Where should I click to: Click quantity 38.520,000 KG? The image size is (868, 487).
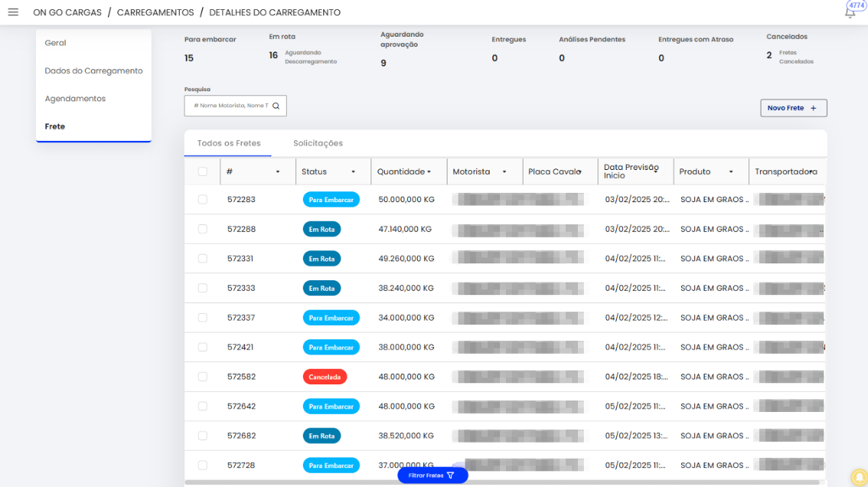pyautogui.click(x=406, y=436)
